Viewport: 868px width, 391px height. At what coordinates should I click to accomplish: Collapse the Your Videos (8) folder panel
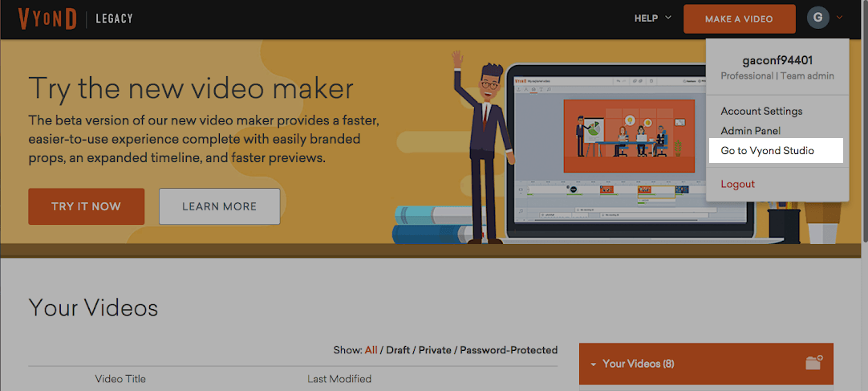click(593, 365)
